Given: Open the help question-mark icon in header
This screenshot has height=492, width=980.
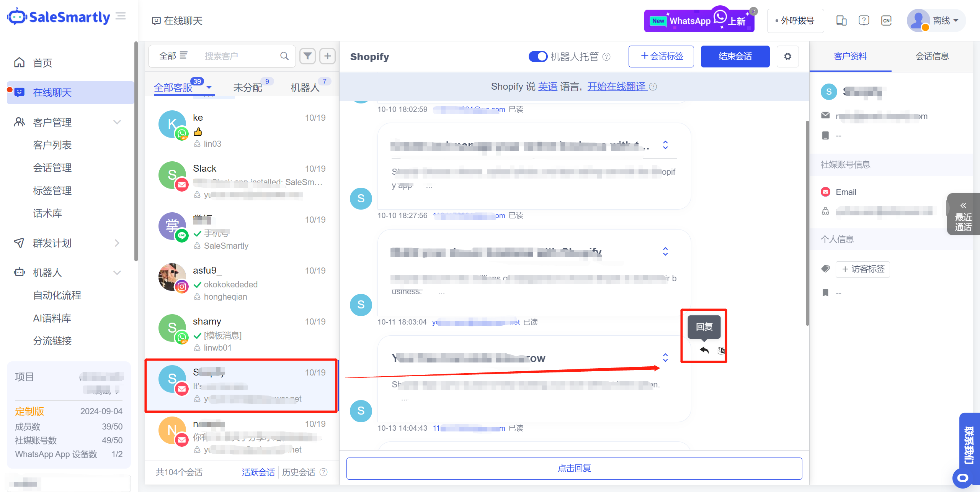Looking at the screenshot, I should click(864, 20).
